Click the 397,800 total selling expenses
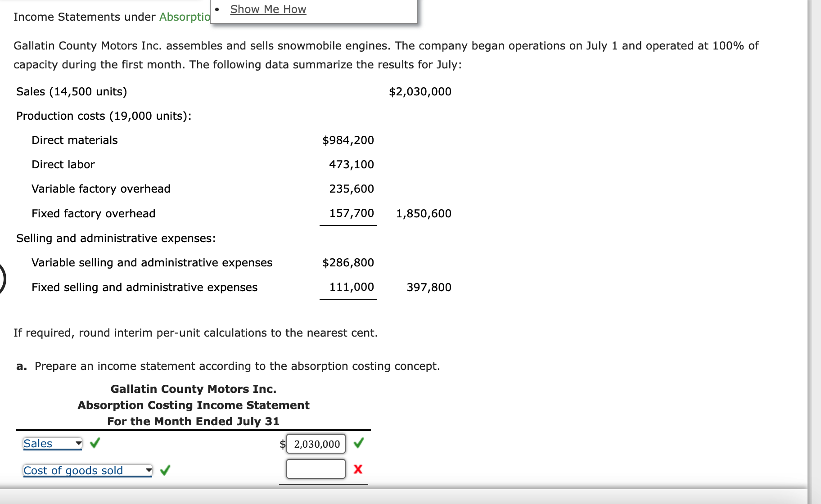Screen dimensions: 821x504 429,287
